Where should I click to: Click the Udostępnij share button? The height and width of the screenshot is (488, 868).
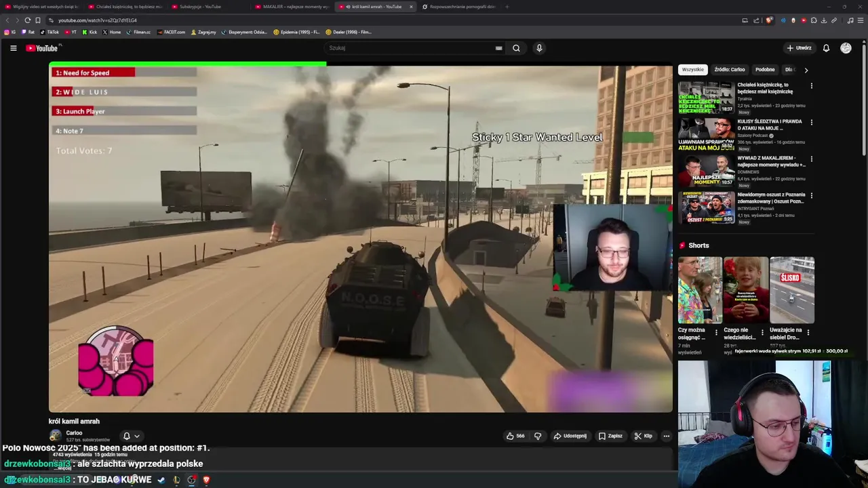tap(570, 436)
